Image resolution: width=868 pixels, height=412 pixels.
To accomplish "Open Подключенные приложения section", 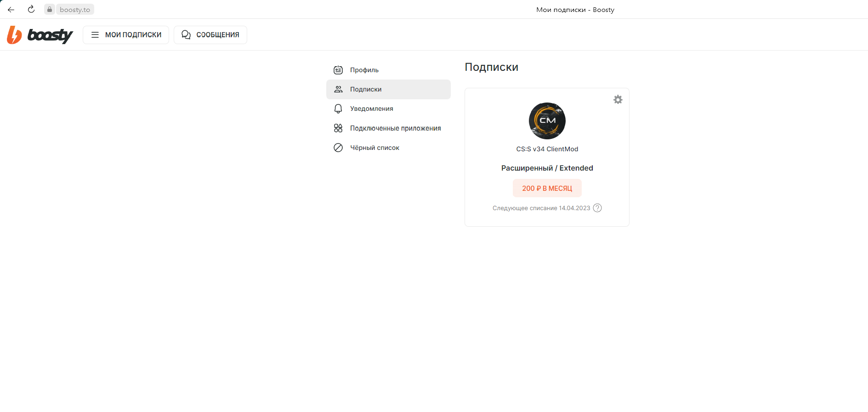I will coord(388,128).
